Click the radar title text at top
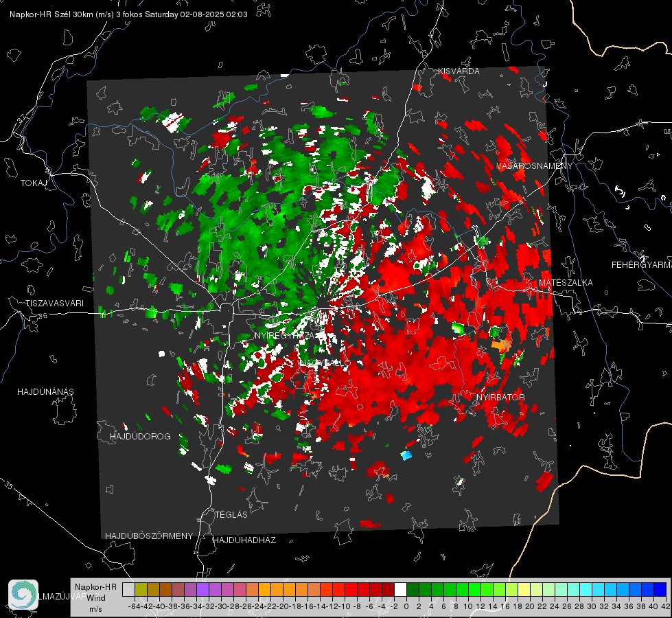Image resolution: width=672 pixels, height=618 pixels. tap(128, 14)
